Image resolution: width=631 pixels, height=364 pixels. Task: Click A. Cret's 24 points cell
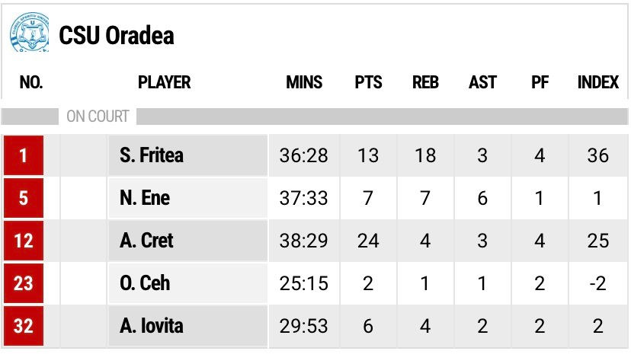368,241
